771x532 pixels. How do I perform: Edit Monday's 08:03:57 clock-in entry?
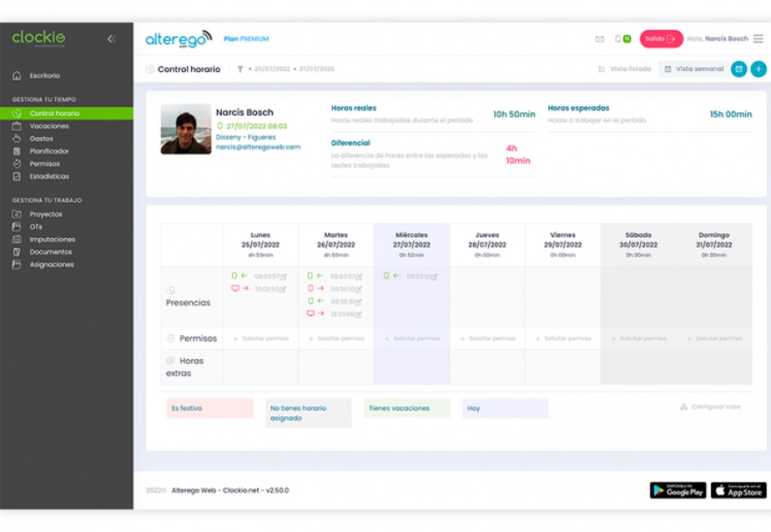click(x=284, y=277)
